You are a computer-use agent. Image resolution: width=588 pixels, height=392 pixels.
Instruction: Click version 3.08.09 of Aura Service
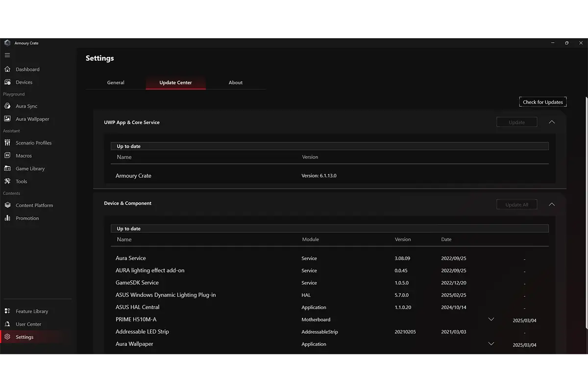(402, 258)
